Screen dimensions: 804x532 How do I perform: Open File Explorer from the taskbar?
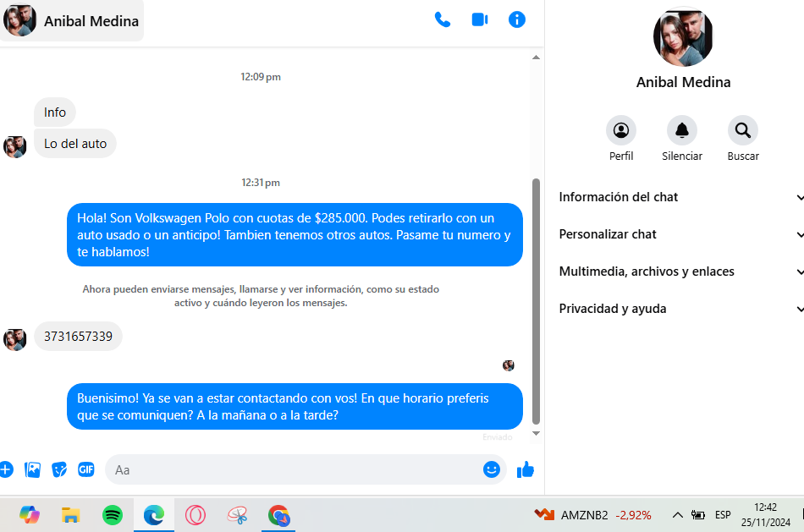71,514
